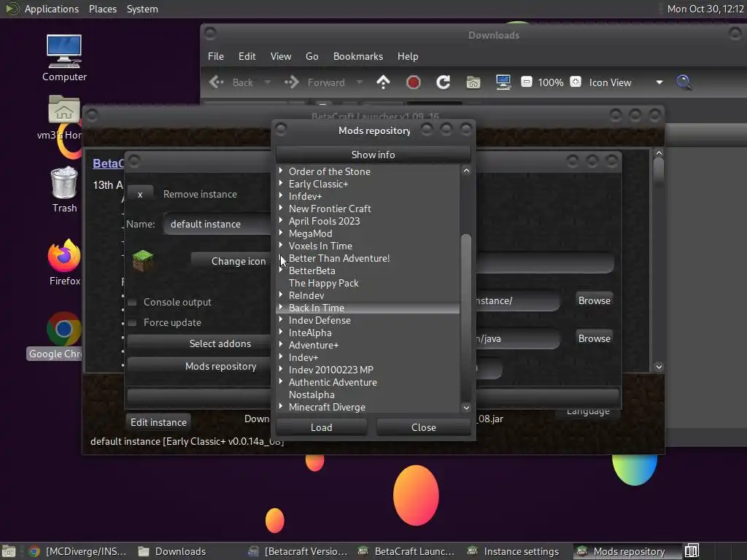Click the Applications menu logo icon
Screen dimensions: 747x560
click(11, 9)
